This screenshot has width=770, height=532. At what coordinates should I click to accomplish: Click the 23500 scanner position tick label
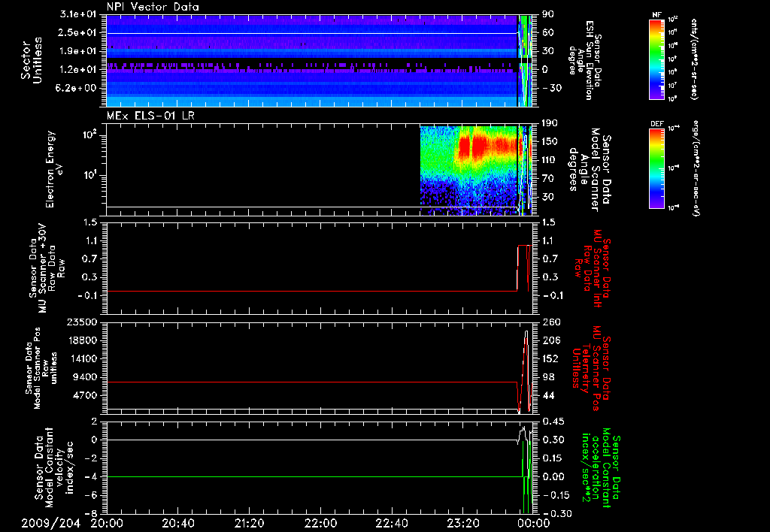pos(82,322)
